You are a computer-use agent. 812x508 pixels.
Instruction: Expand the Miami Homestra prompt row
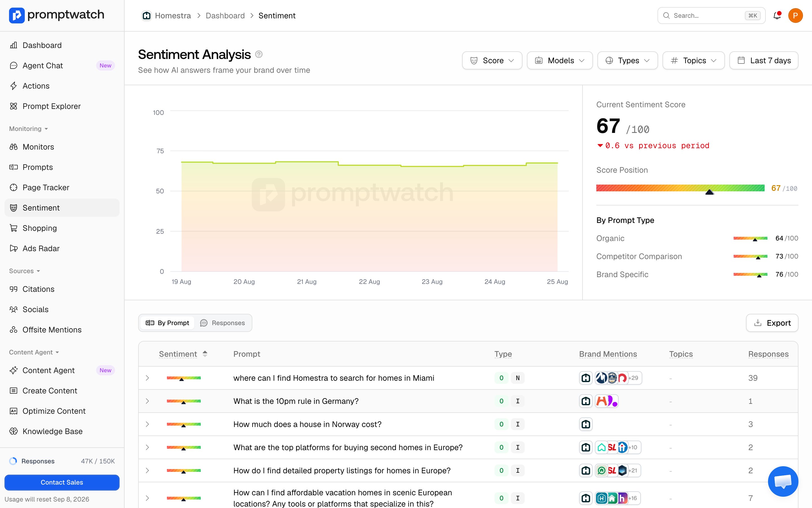coord(147,378)
